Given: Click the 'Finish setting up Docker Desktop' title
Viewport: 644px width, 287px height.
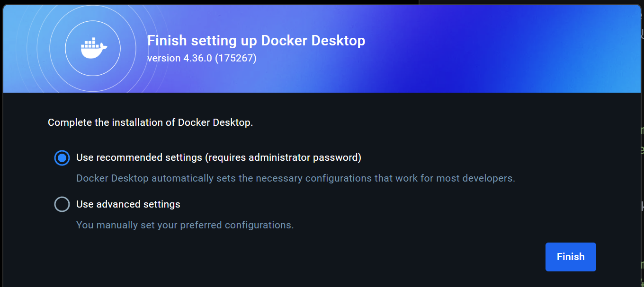Looking at the screenshot, I should pyautogui.click(x=256, y=41).
